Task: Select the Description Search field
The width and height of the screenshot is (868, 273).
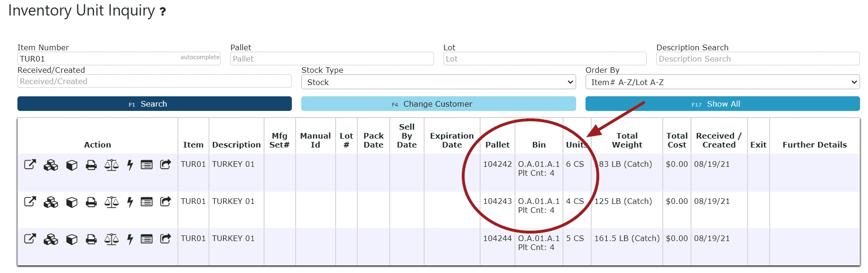Action: [758, 59]
